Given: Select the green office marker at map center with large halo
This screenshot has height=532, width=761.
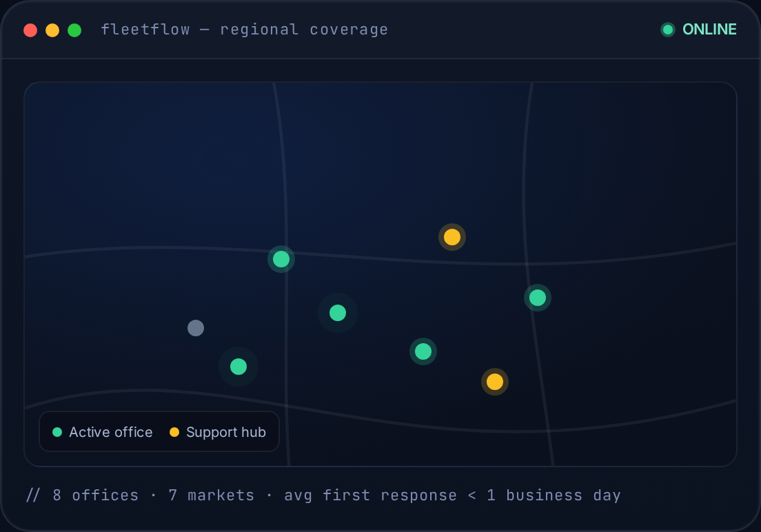Looking at the screenshot, I should pyautogui.click(x=338, y=313).
